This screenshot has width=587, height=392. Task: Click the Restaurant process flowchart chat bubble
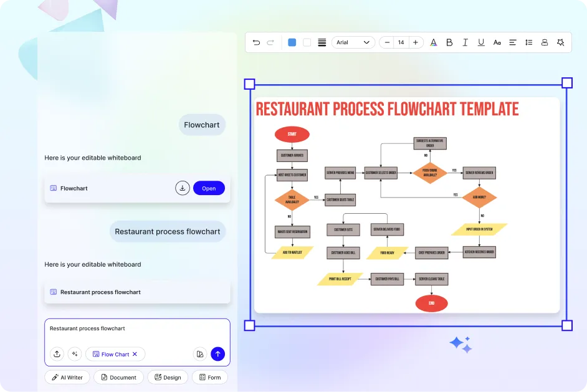(x=168, y=231)
